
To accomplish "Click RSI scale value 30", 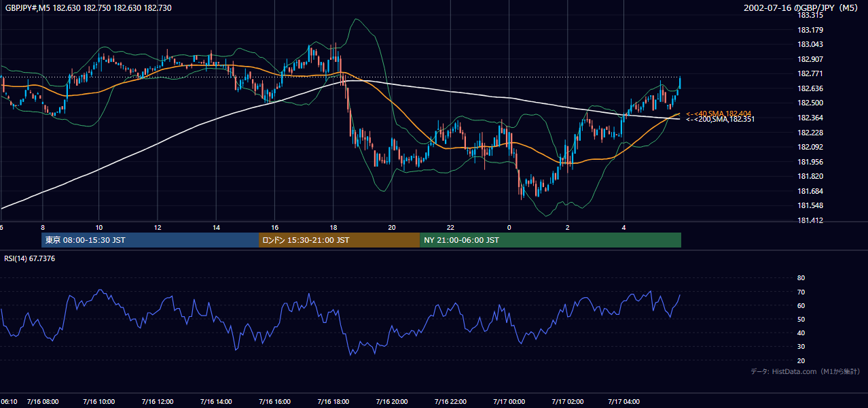I will (x=801, y=347).
